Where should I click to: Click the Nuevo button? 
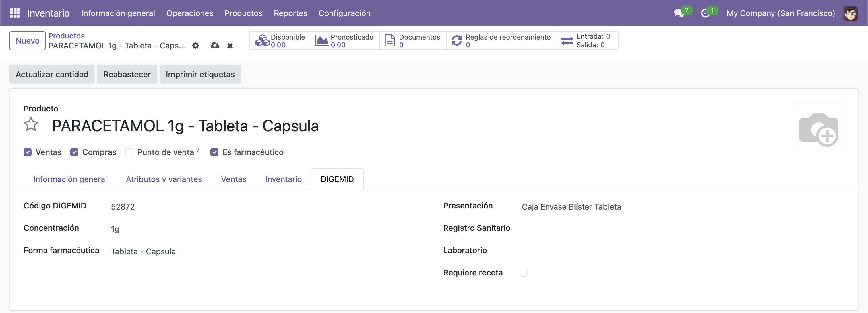(x=28, y=41)
